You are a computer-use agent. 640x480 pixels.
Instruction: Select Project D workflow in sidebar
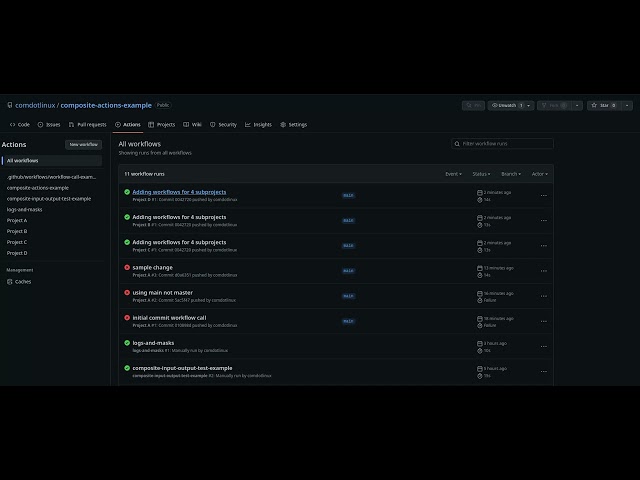coord(17,253)
